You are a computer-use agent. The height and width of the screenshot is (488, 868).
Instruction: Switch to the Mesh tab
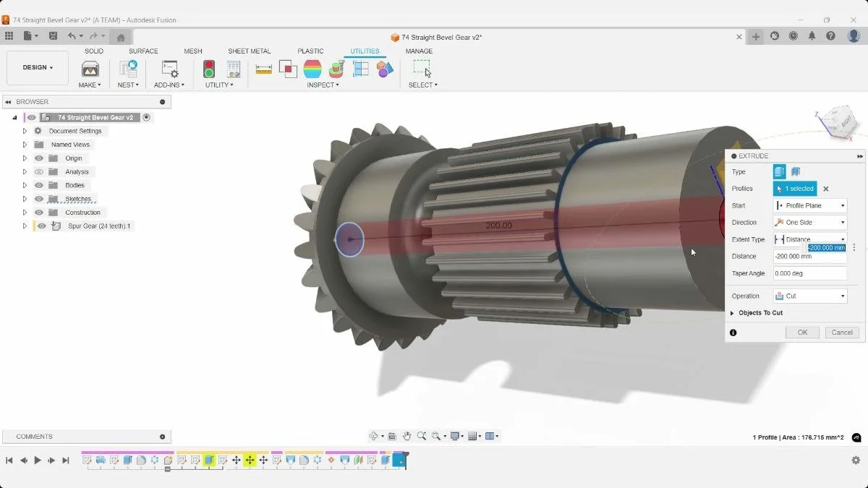[x=193, y=51]
